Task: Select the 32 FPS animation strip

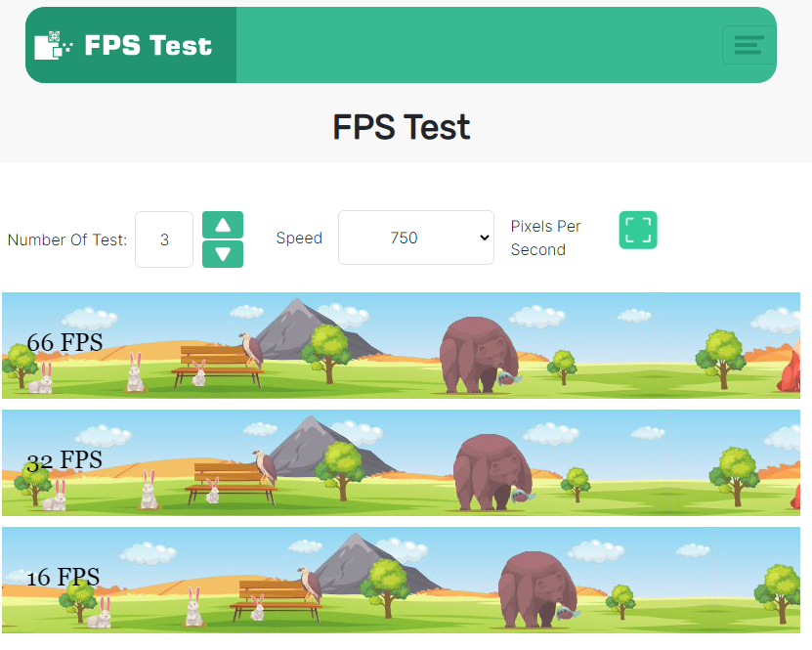Action: [401, 462]
